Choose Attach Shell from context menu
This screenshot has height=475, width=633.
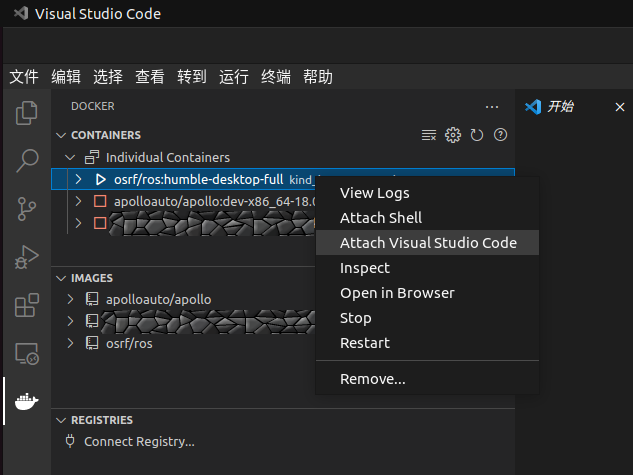427,218
